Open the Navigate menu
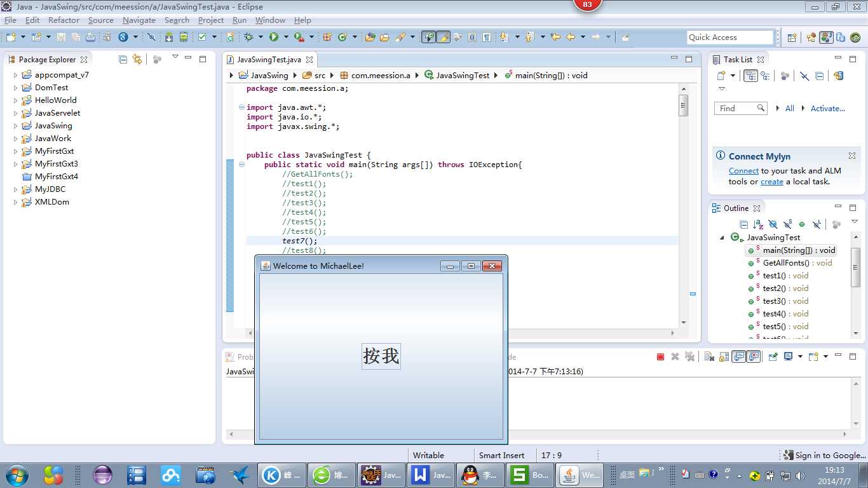Screen dimensions: 868x488 [139, 20]
